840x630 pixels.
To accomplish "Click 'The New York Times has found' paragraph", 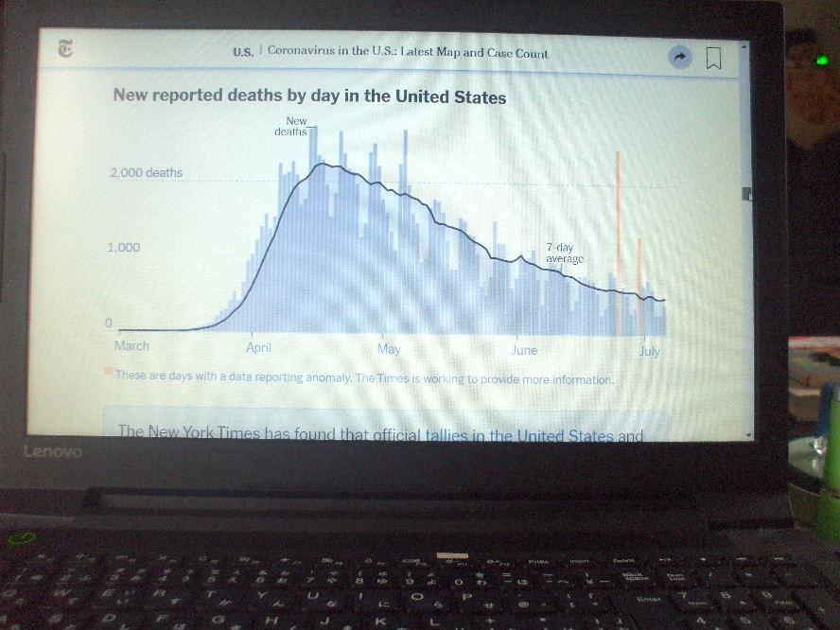I will (x=380, y=432).
